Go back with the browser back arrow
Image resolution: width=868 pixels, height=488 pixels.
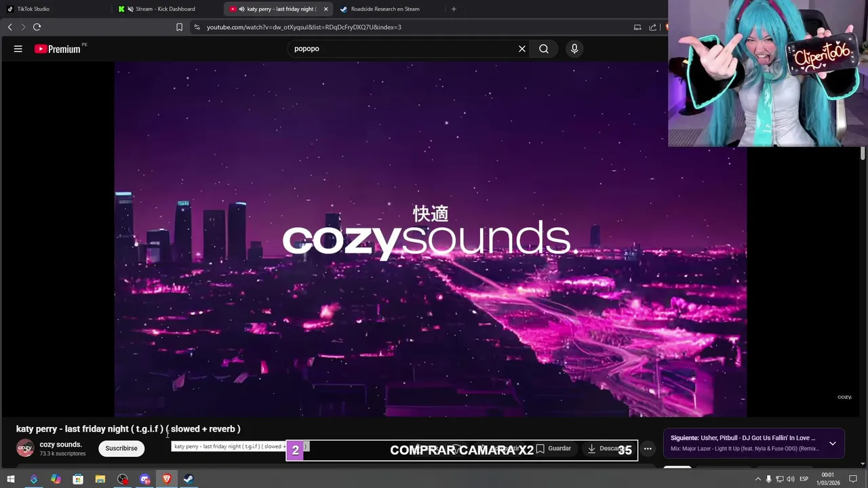(9, 27)
